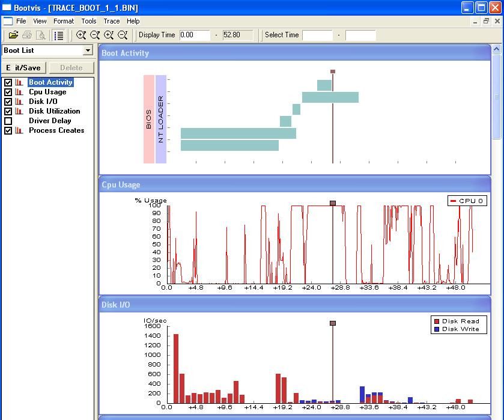Click the zoom-in time magnifier icon
504x420 pixels.
click(109, 35)
